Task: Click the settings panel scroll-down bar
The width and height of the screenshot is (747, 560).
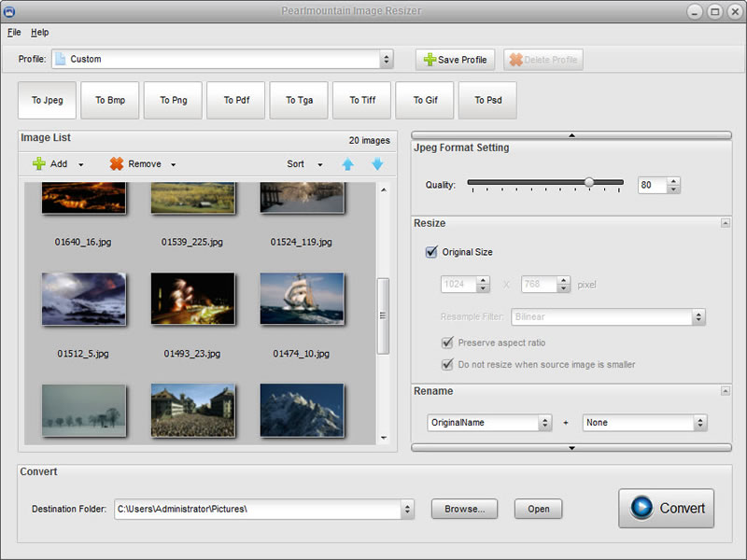Action: click(x=571, y=448)
